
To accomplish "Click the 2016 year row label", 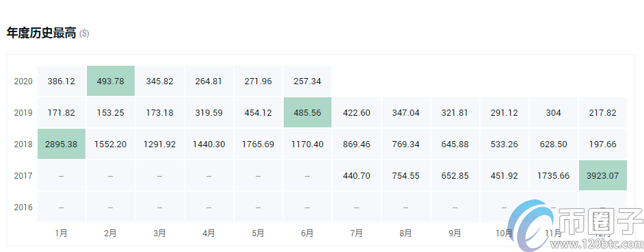I will pos(23,207).
